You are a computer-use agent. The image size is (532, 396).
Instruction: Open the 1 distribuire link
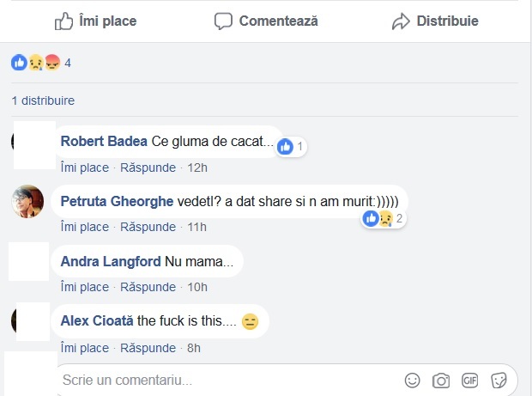coord(43,101)
